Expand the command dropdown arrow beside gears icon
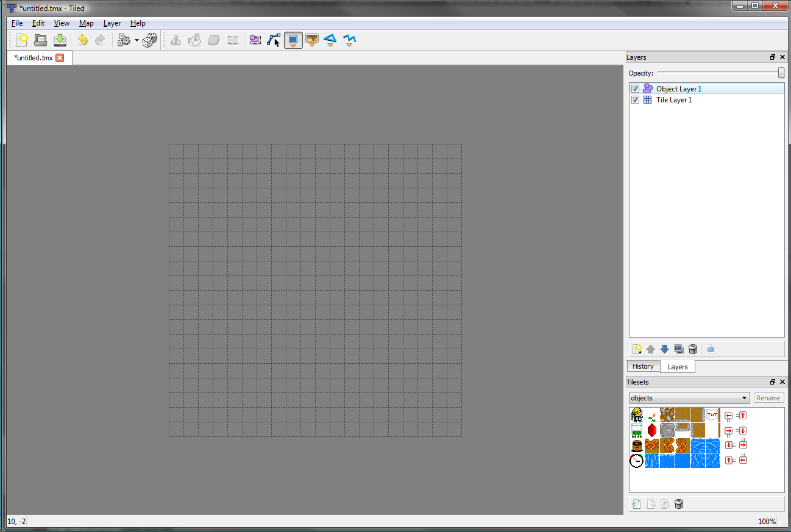The width and height of the screenshot is (791, 532). (137, 41)
